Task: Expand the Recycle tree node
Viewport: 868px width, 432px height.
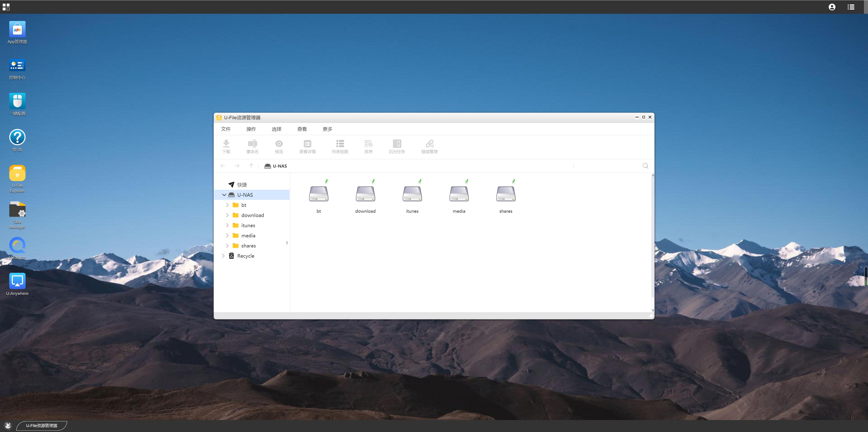Action: (x=223, y=256)
